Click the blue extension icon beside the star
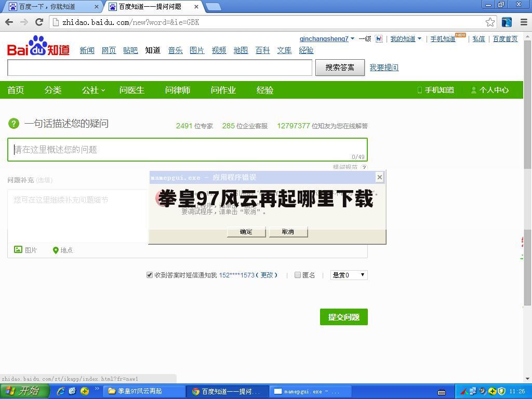Screen dimensions: 532x399 click(507, 22)
